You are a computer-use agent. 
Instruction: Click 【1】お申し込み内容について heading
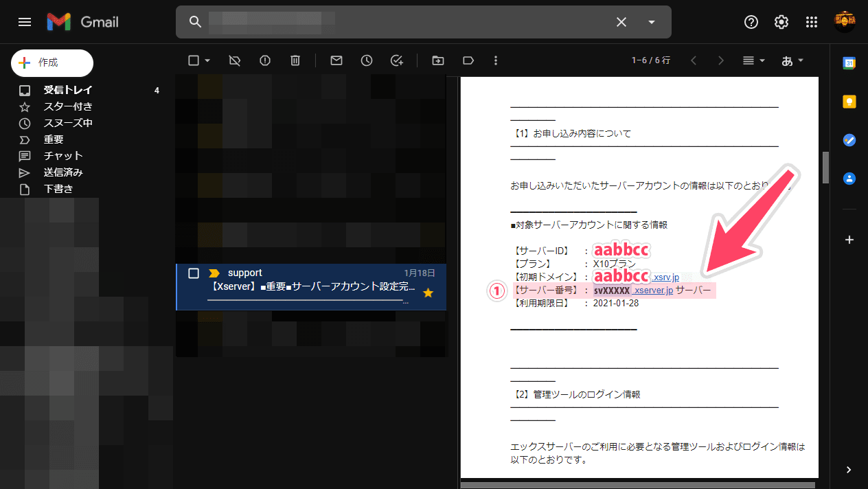point(571,133)
